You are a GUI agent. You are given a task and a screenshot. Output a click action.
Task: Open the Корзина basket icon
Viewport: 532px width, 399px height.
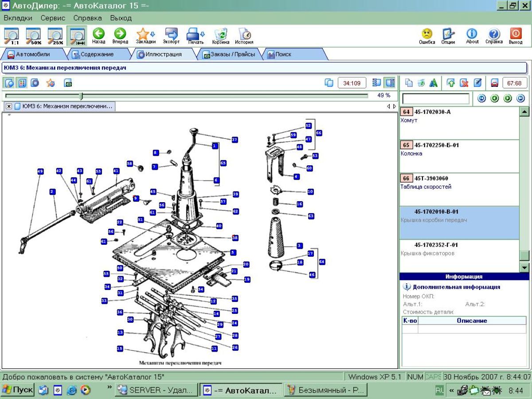pyautogui.click(x=220, y=35)
